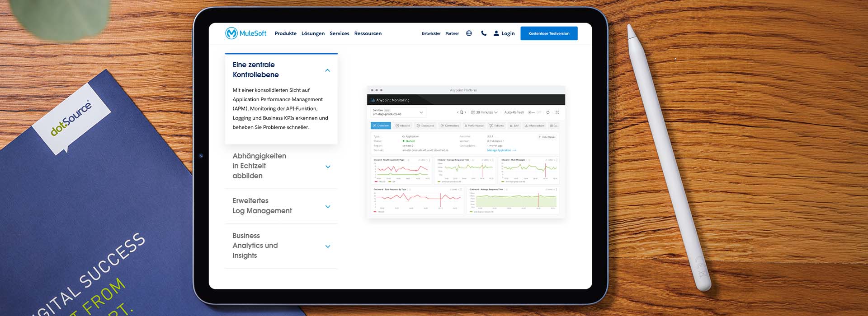The width and height of the screenshot is (868, 316).
Task: Click the Anypoint Monitoring bar chart icon
Action: (373, 100)
